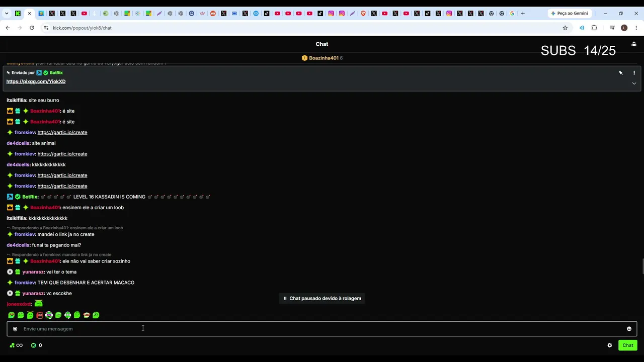Click the address bar URL kick.com/popout/yiok8/chat
This screenshot has width=644, height=362.
tap(82, 28)
